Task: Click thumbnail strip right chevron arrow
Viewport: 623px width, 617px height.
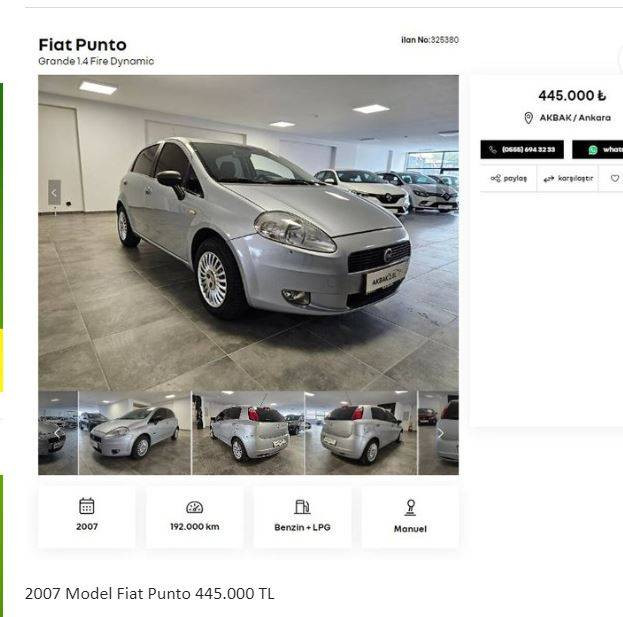Action: click(x=441, y=433)
